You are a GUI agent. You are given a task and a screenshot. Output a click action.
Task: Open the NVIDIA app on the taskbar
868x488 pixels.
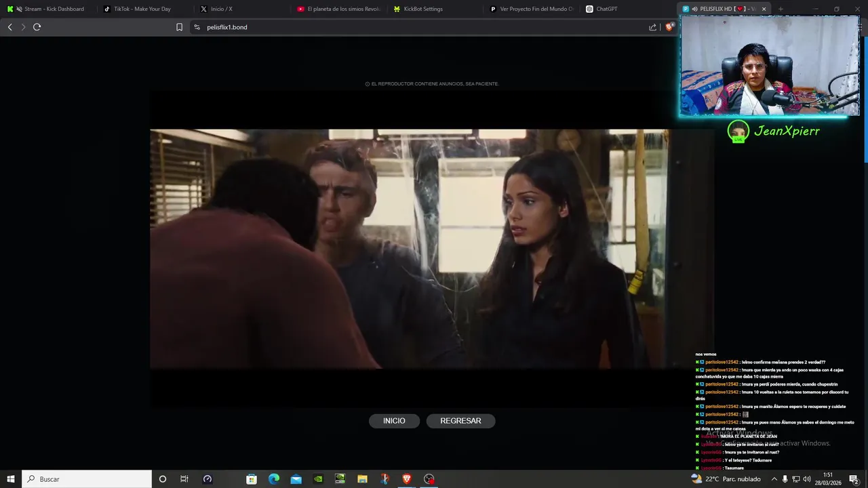click(x=318, y=479)
